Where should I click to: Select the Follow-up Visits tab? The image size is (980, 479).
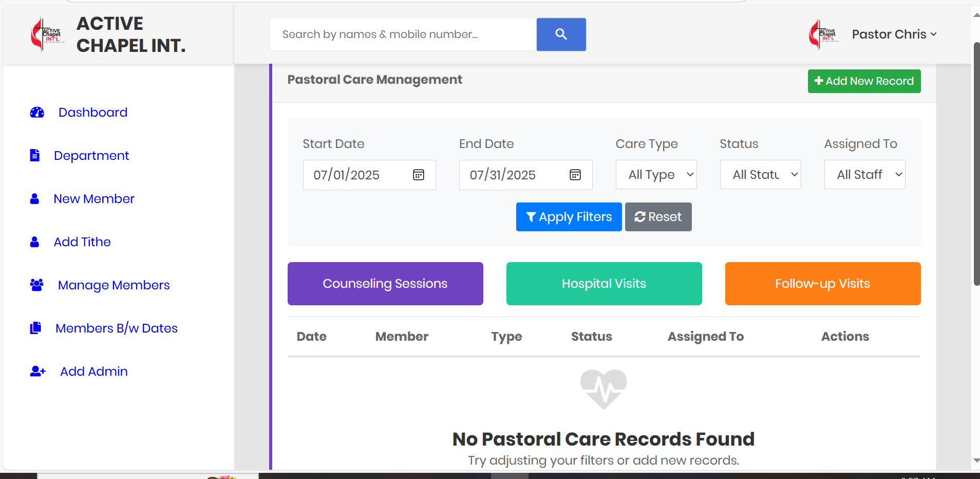tap(822, 284)
